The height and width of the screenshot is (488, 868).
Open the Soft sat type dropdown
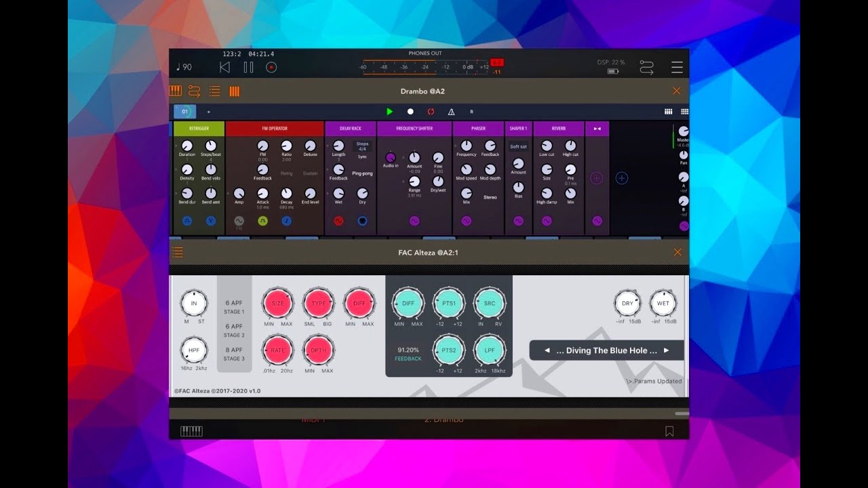point(518,146)
